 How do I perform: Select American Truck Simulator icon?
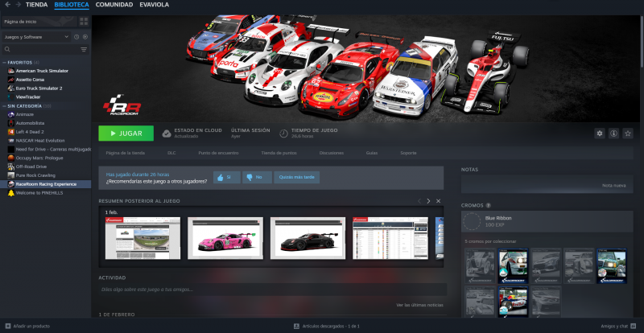point(11,71)
